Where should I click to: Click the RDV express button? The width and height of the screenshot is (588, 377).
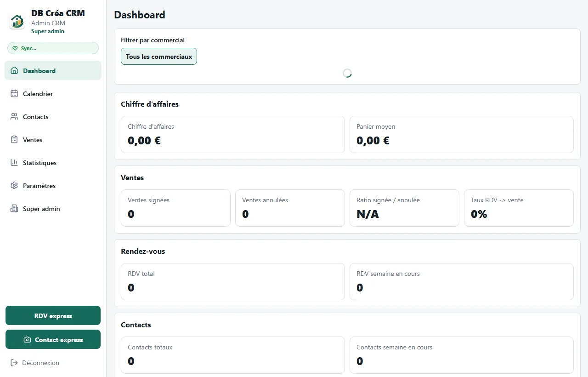click(53, 315)
